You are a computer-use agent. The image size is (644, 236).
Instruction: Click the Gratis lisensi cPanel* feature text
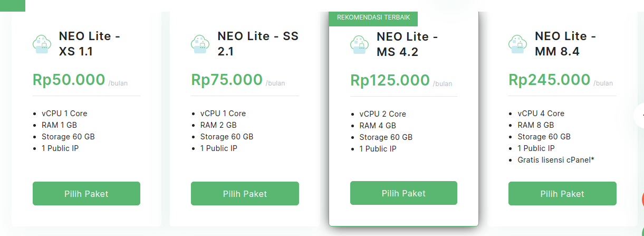click(x=556, y=160)
